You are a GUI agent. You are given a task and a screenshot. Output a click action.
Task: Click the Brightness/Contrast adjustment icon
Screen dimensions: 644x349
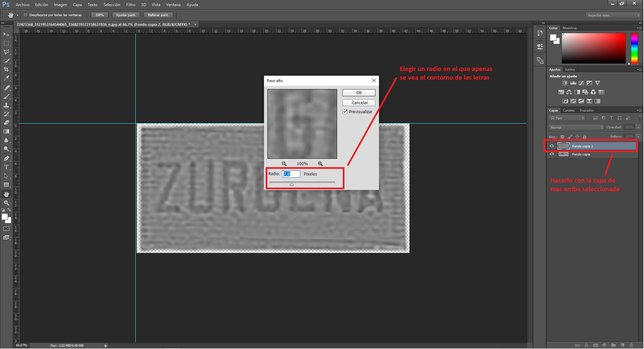tap(565, 83)
